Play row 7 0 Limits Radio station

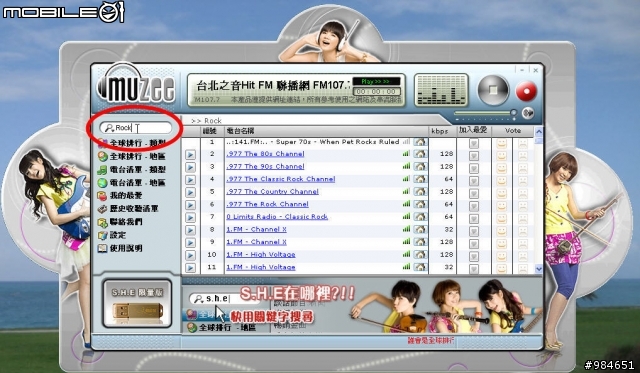(190, 218)
